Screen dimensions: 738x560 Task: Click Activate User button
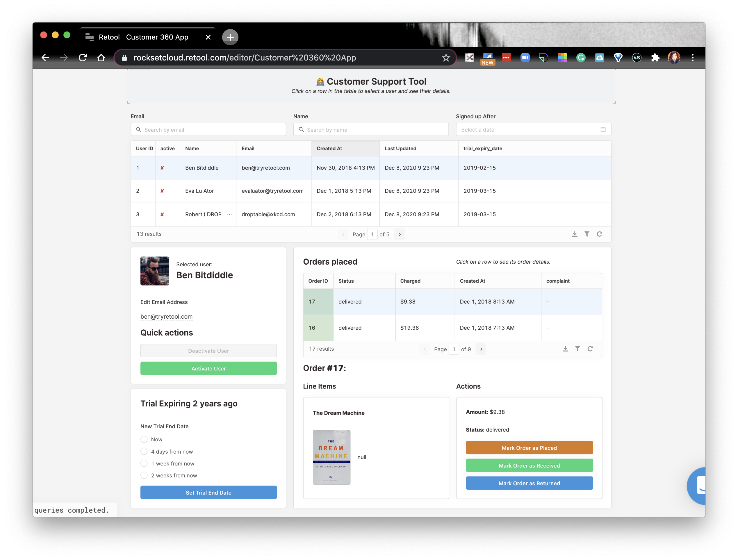click(x=208, y=368)
